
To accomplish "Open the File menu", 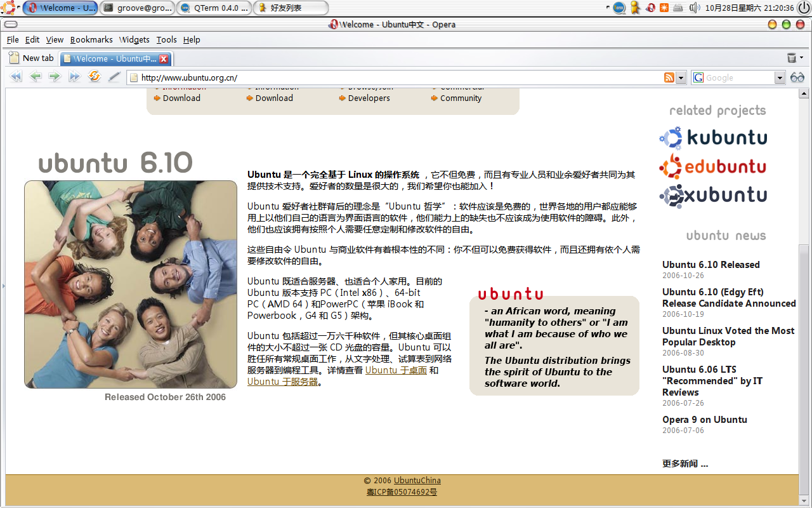I will pos(13,39).
